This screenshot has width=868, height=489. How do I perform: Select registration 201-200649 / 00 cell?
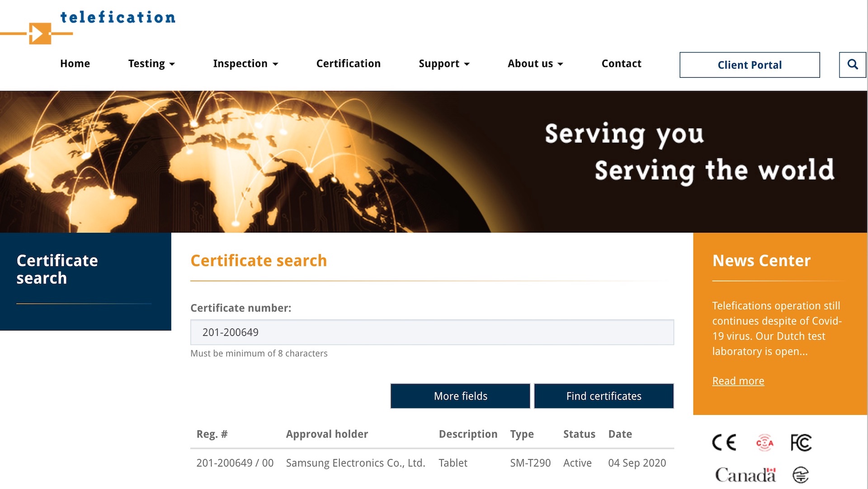[235, 463]
